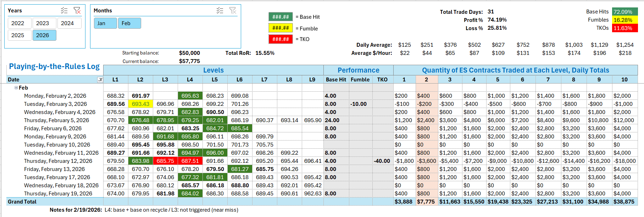Clear the filter on the Years slicer
The image size is (644, 217).
point(77,11)
